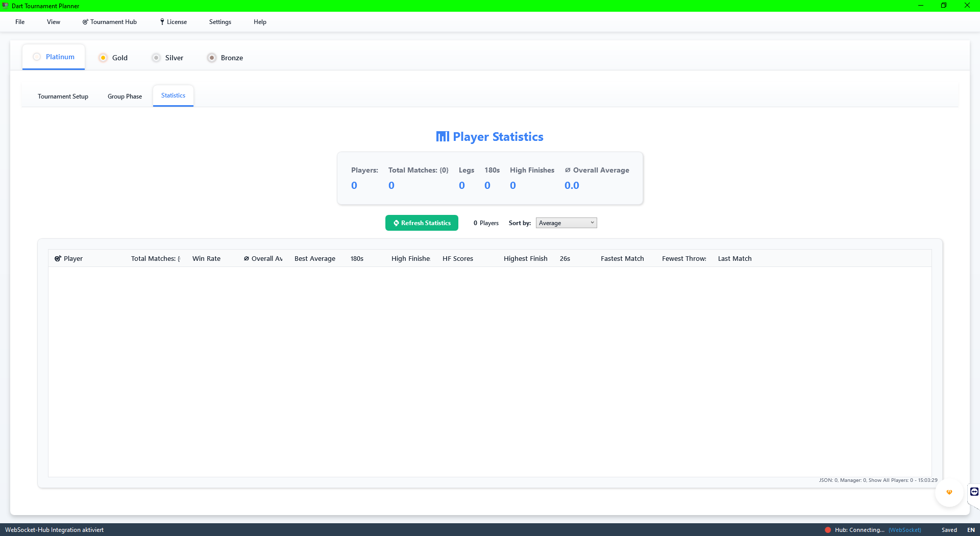This screenshot has height=536, width=980.
Task: Click the Overall Average value 0.0
Action: [x=572, y=185]
